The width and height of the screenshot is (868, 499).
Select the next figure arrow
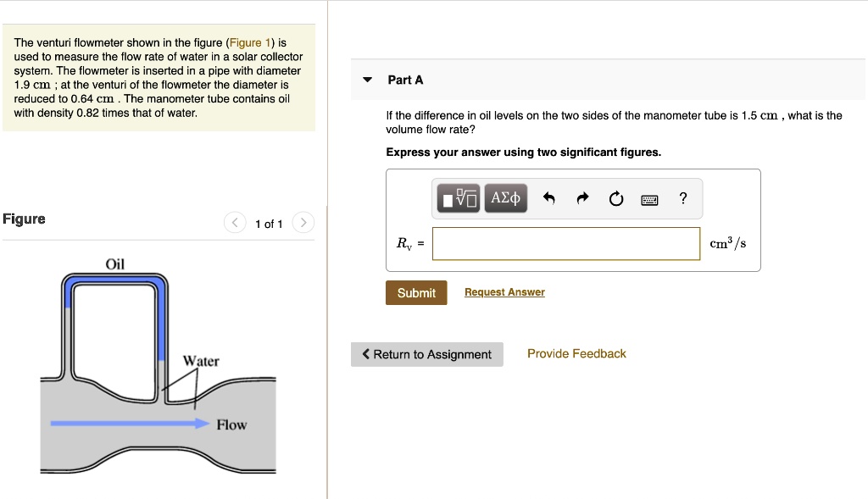pos(303,222)
